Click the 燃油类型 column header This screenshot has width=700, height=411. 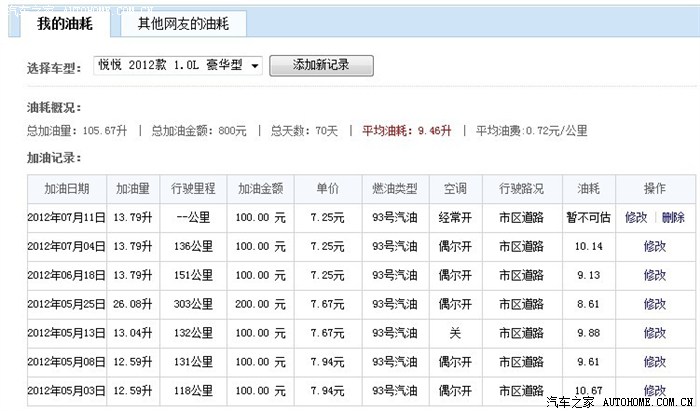click(395, 189)
